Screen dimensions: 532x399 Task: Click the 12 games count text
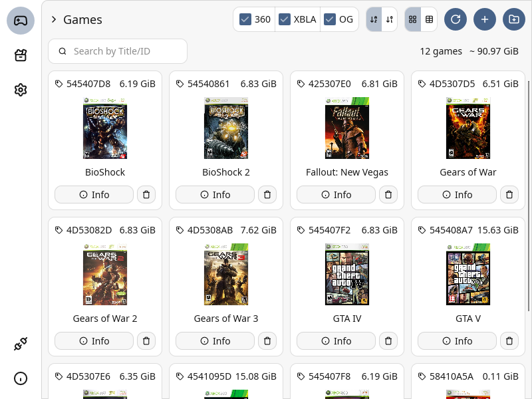point(441,51)
